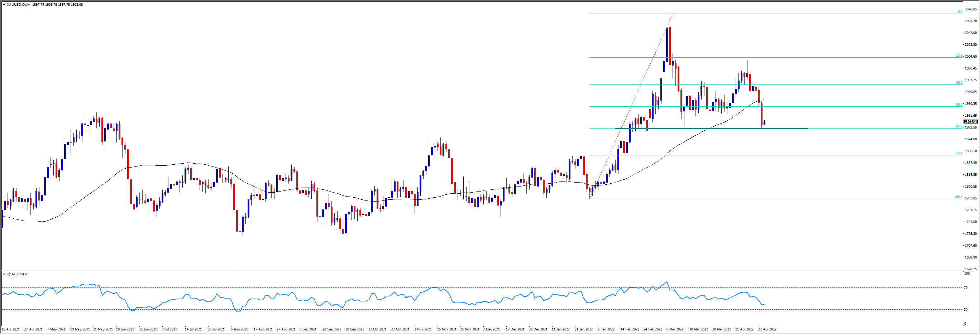Click the RSI 70 level on the scale
The height and width of the screenshot is (334, 980).
[966, 288]
